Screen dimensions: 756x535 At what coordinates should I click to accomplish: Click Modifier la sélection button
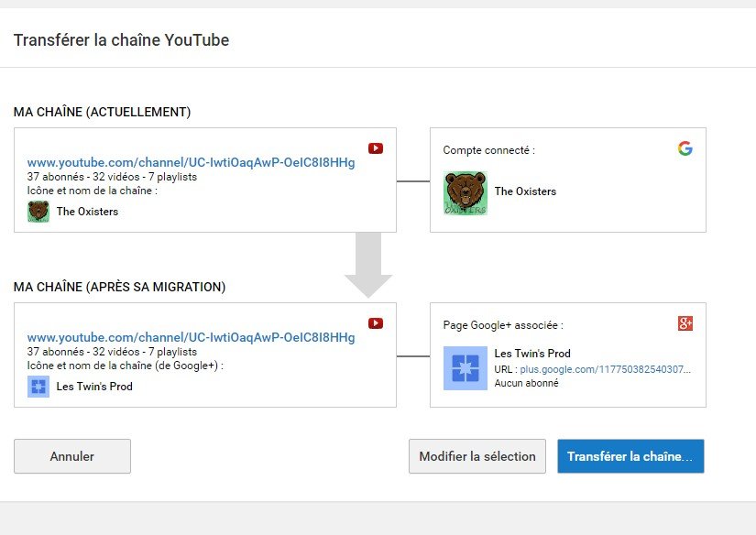click(x=477, y=456)
